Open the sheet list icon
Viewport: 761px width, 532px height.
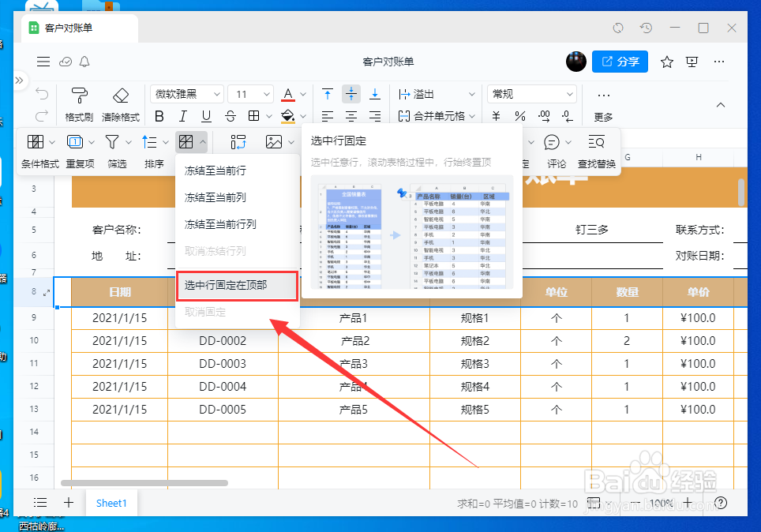40,503
